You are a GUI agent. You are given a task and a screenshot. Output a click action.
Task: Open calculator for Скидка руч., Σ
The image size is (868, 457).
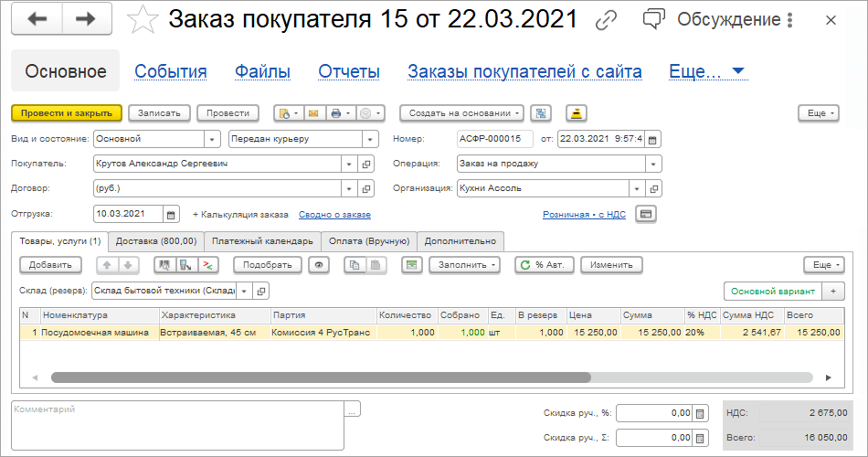click(x=700, y=438)
